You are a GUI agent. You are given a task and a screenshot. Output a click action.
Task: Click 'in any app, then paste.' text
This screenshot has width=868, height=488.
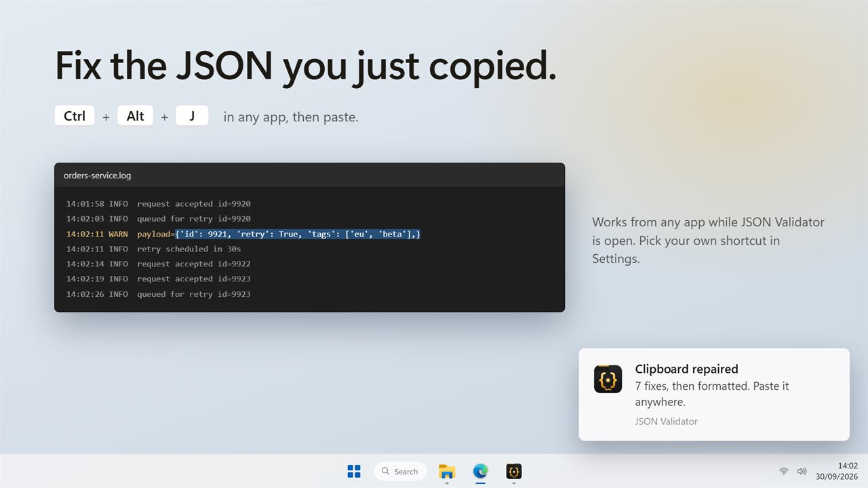tap(291, 117)
